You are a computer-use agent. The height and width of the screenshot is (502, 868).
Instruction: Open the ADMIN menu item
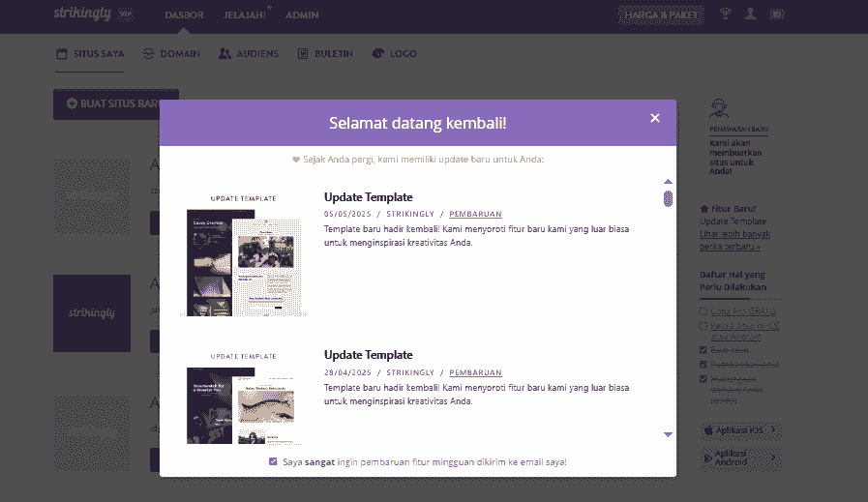click(302, 15)
